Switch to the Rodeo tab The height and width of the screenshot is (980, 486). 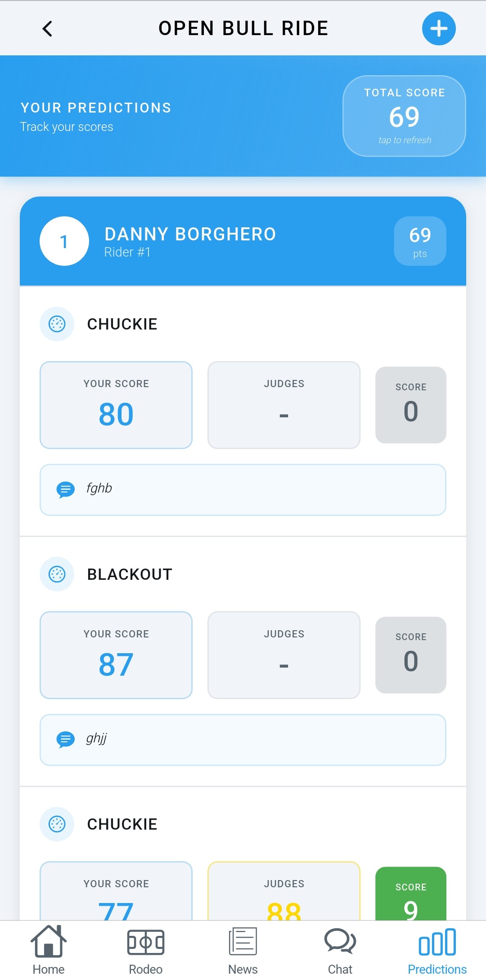(x=146, y=950)
